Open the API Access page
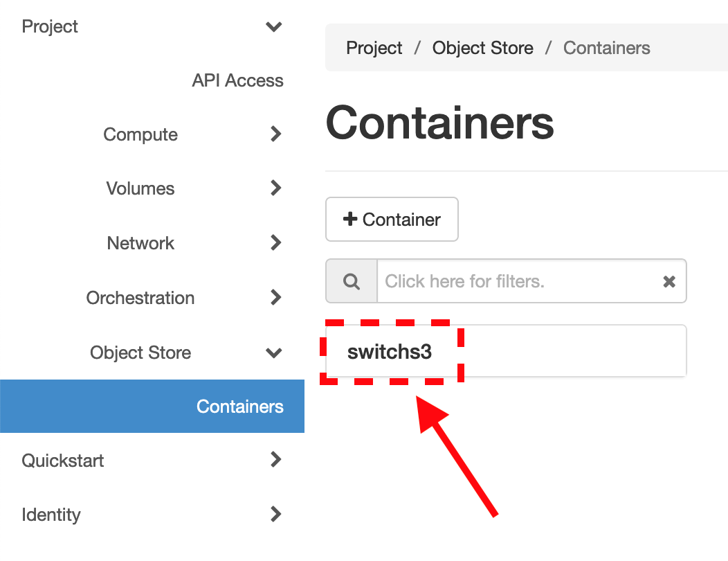 coord(238,80)
